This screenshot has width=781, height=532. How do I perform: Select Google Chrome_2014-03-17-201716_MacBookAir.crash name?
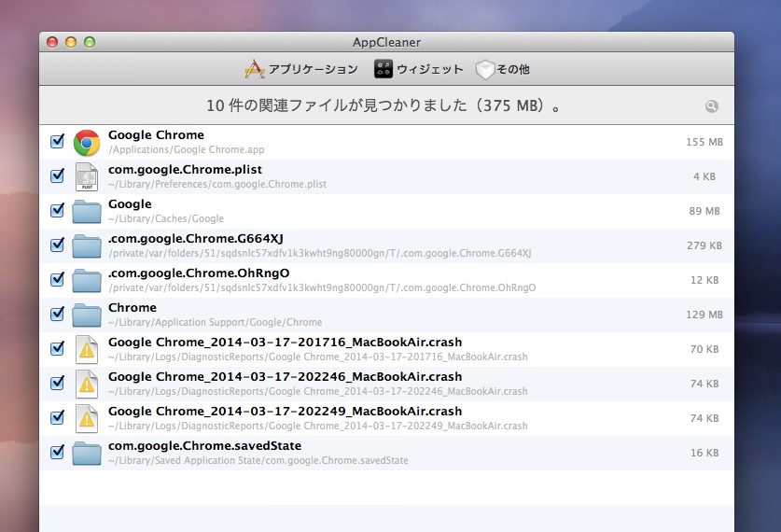285,343
